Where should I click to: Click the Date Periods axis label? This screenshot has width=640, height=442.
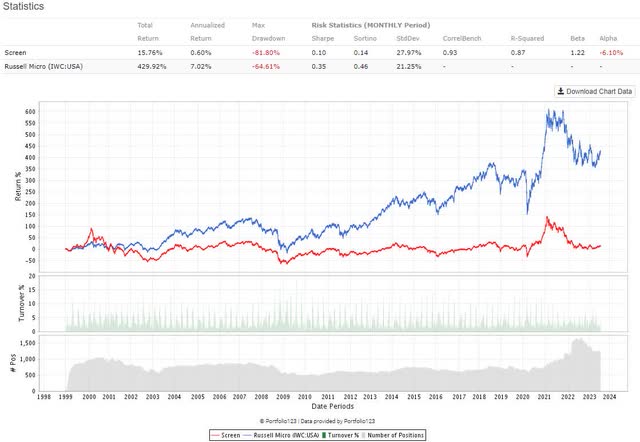pyautogui.click(x=333, y=406)
